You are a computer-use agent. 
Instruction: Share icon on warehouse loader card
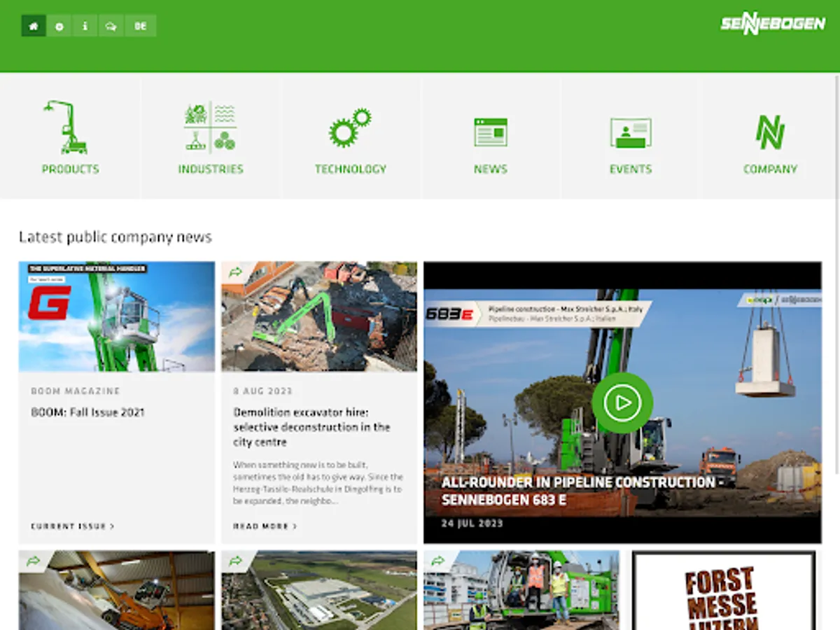click(x=33, y=561)
